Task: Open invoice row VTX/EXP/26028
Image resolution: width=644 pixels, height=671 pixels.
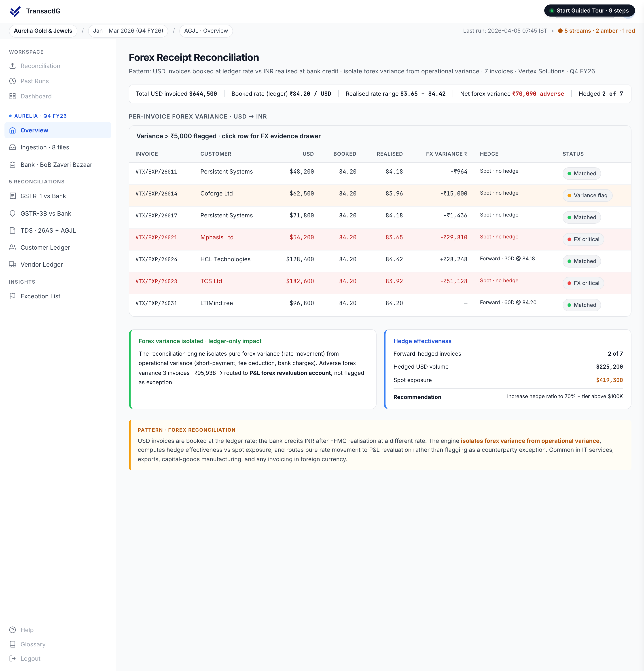Action: 380,283
